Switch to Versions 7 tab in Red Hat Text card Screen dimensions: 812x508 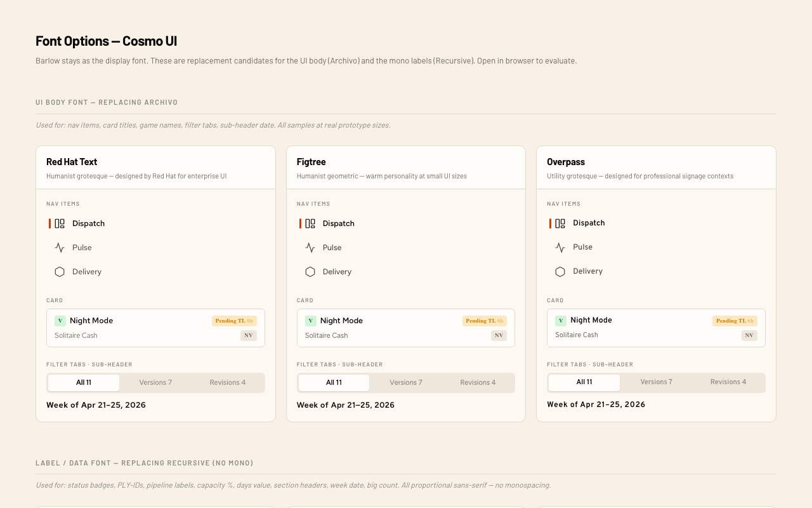point(155,383)
